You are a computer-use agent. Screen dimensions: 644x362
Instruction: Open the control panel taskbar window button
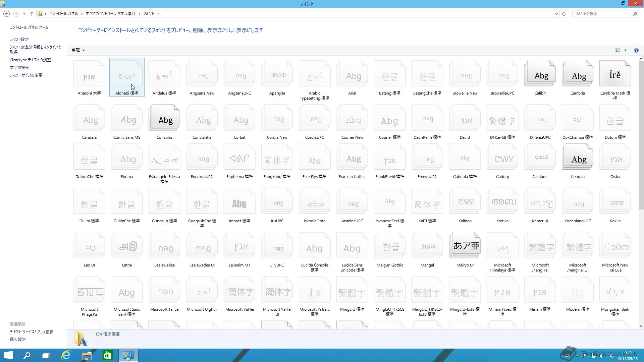128,355
